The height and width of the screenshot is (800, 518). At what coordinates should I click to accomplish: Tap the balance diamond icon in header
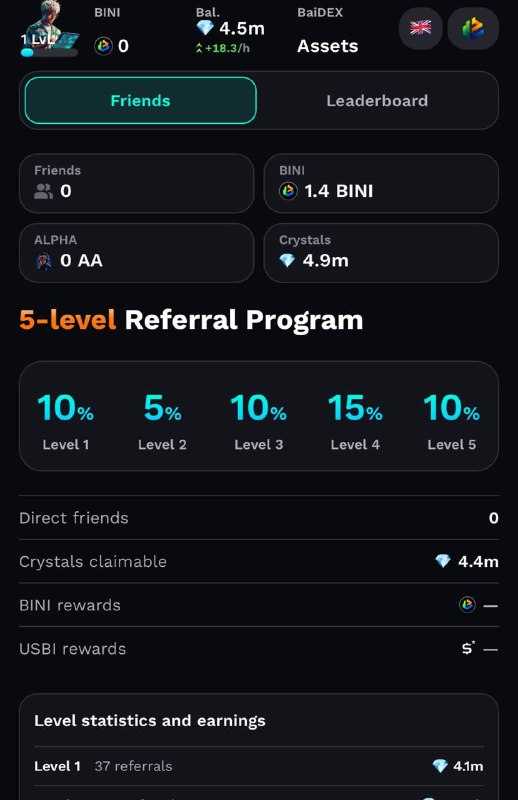click(x=205, y=27)
